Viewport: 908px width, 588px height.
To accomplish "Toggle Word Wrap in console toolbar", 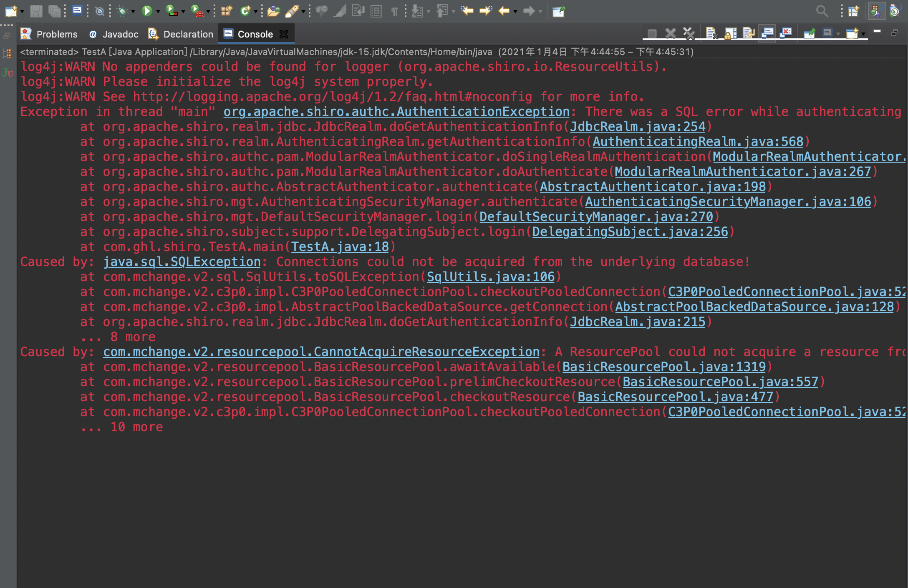I will [749, 33].
